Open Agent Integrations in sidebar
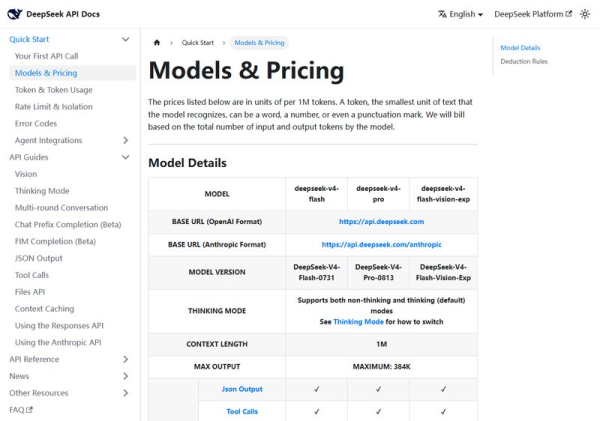The image size is (600, 421). tap(48, 140)
